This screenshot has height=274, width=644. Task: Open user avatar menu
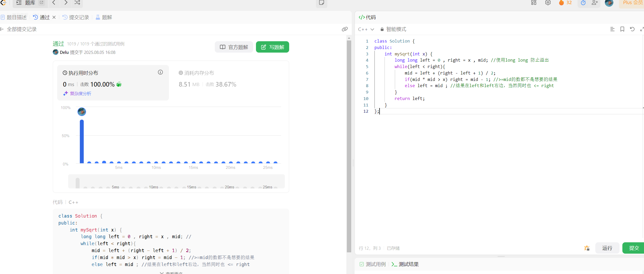click(609, 3)
